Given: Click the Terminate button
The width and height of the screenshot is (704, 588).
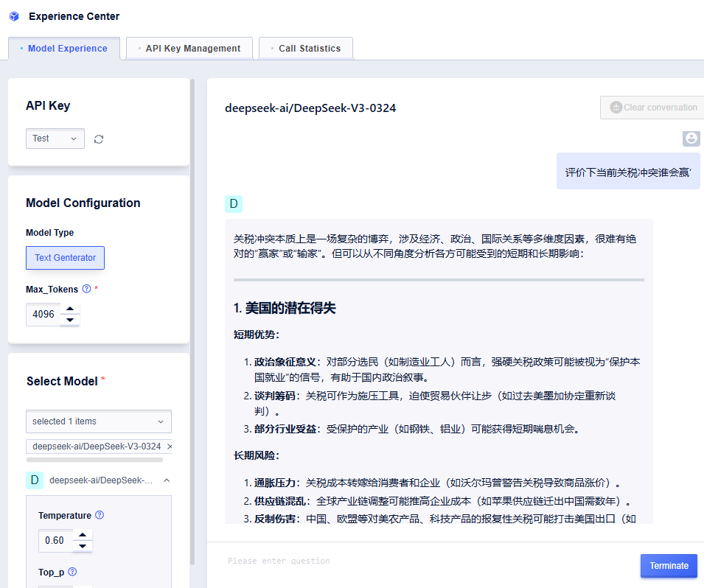Looking at the screenshot, I should [669, 565].
